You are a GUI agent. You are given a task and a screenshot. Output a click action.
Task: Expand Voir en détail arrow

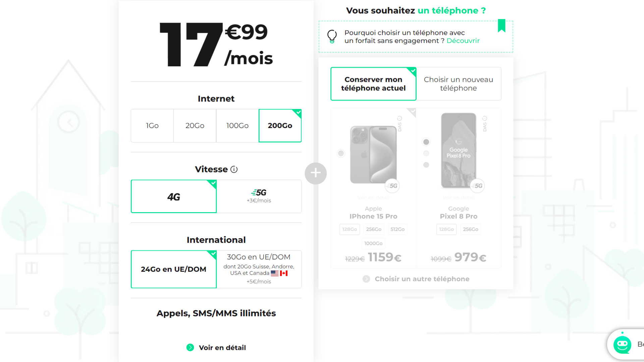tap(190, 348)
